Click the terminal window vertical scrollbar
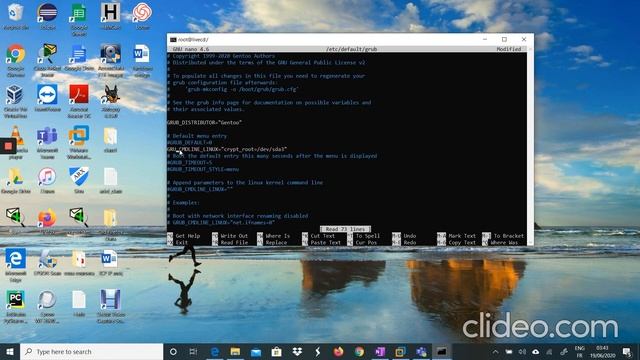 [530, 146]
